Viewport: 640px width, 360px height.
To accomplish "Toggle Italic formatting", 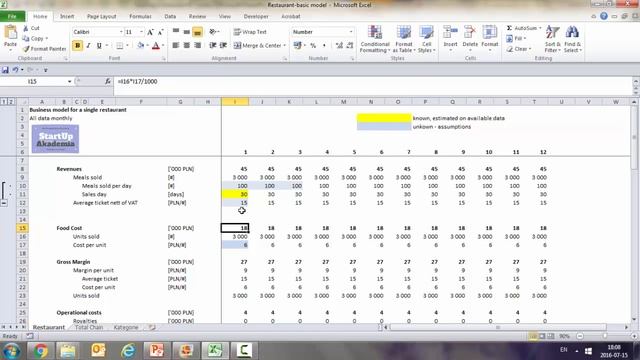I will tap(88, 46).
